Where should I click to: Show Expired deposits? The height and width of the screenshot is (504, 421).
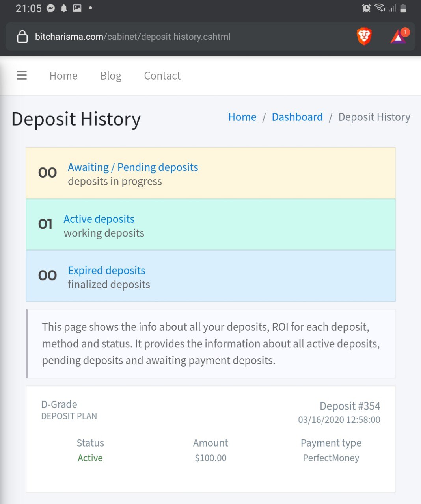coord(106,271)
